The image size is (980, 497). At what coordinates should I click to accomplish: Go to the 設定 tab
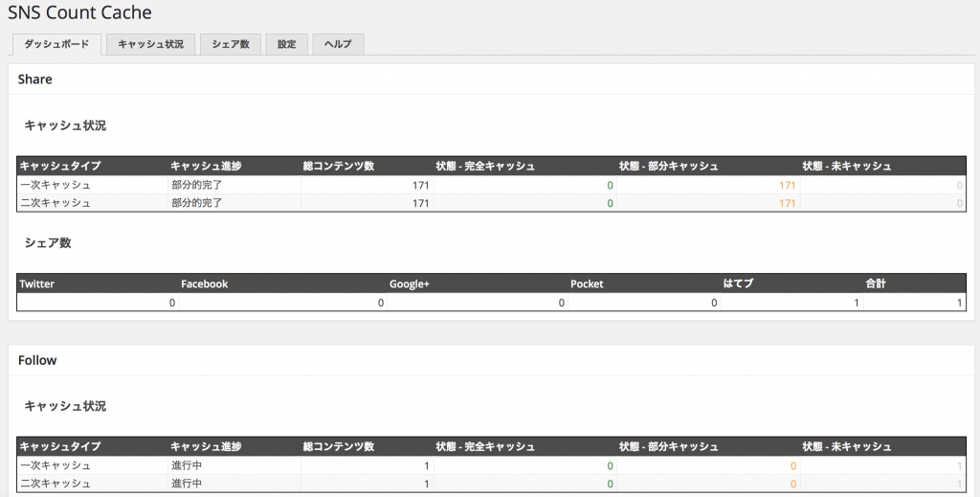287,44
